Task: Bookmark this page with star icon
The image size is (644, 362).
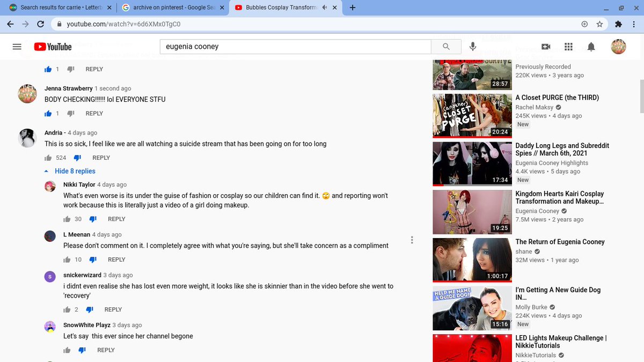Action: [x=599, y=24]
